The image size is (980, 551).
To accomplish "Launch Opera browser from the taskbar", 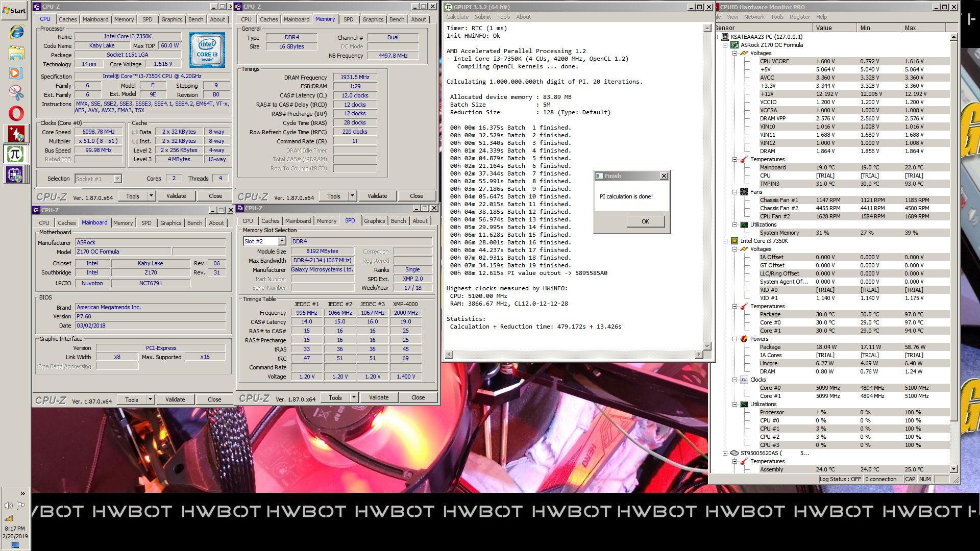I will [x=16, y=113].
